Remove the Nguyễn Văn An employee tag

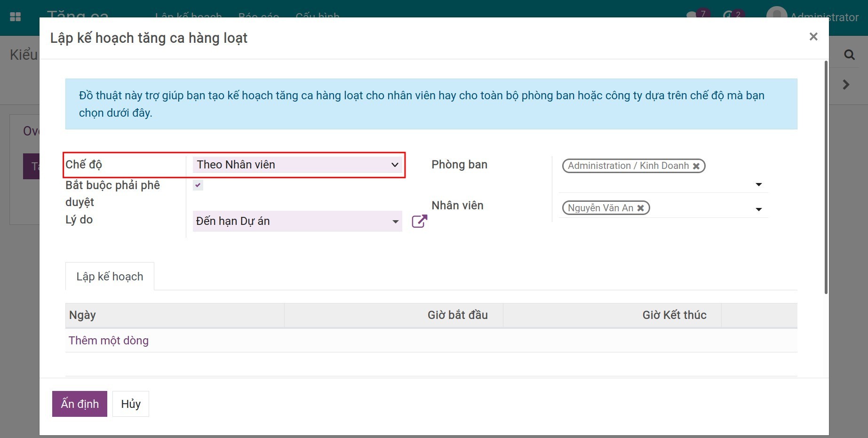click(x=640, y=208)
